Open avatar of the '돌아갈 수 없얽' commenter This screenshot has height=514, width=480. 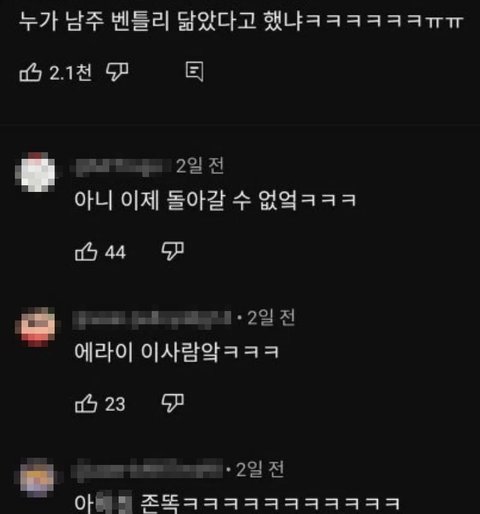(x=38, y=172)
